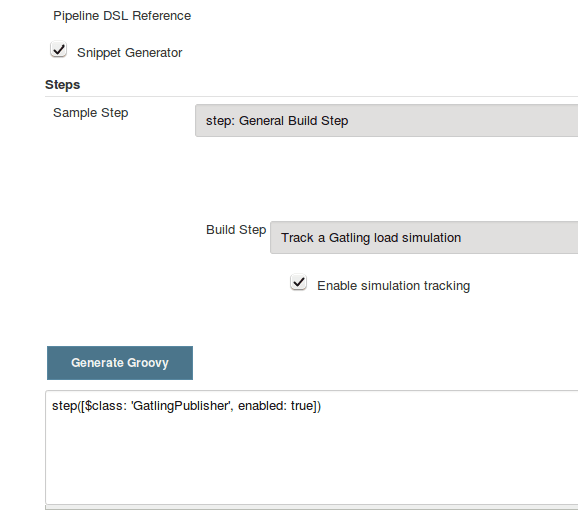Viewport: 578px width, 516px height.
Task: Uncheck the Snippet Generator checkbox
Action: [x=59, y=49]
